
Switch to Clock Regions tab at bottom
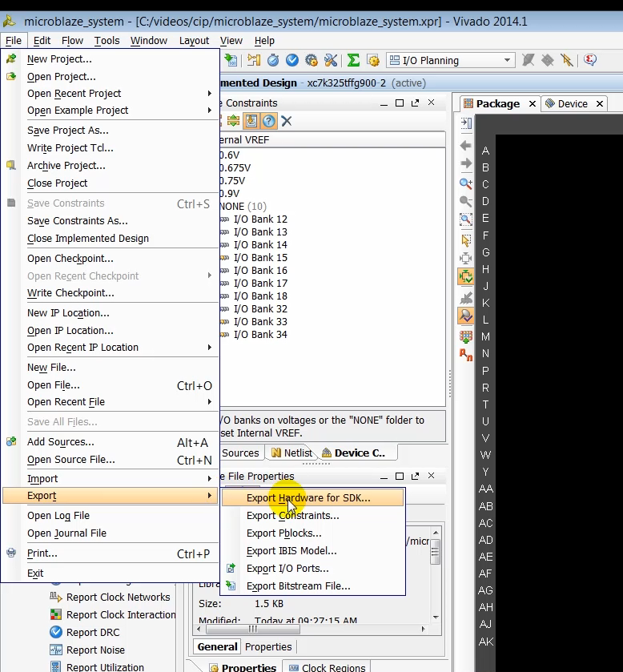(x=328, y=668)
